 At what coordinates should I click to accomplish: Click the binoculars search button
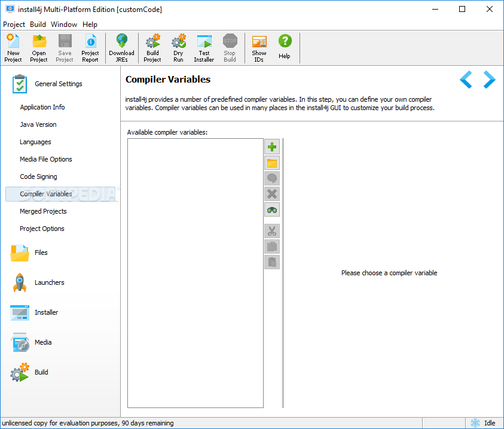[x=272, y=209]
